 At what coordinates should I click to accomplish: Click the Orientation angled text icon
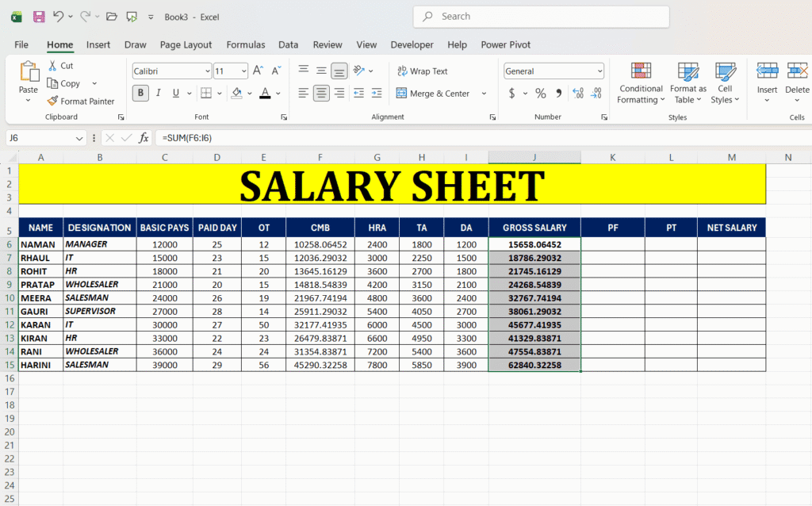point(359,71)
